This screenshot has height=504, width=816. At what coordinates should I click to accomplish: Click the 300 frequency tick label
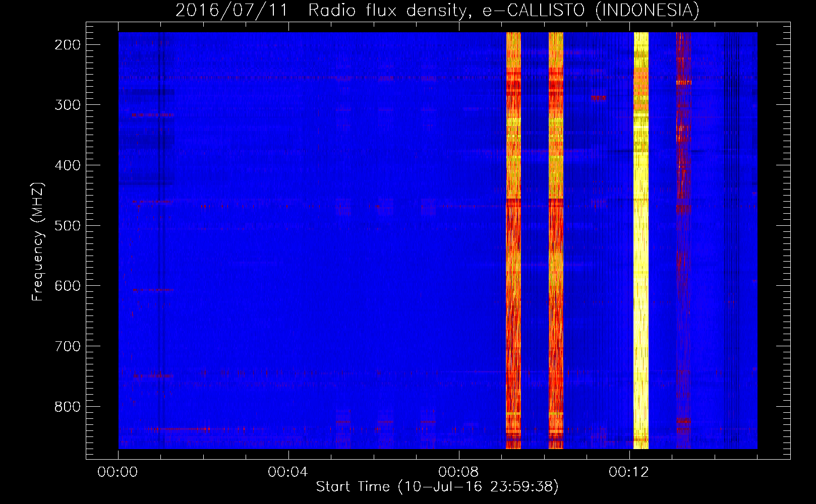coord(67,105)
